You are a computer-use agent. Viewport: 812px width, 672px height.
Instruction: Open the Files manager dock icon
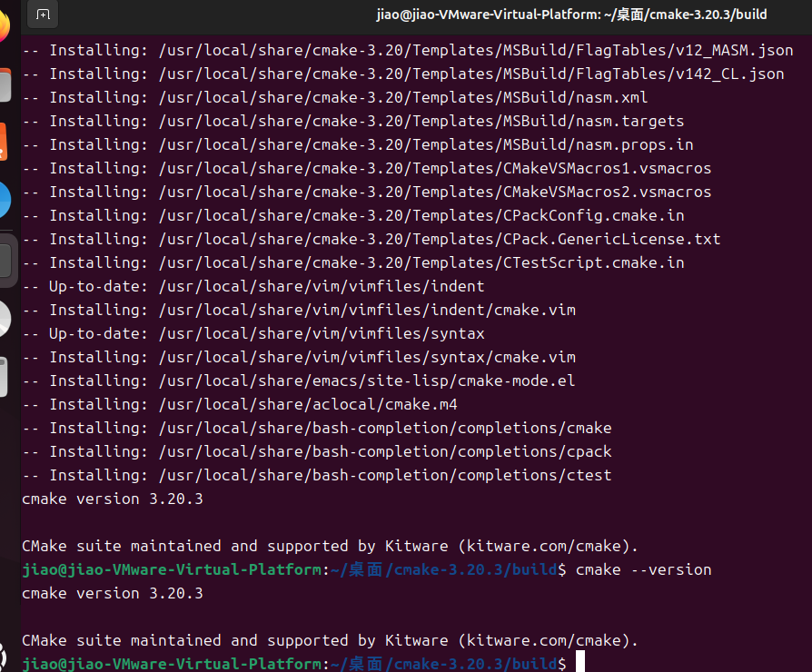point(4,85)
